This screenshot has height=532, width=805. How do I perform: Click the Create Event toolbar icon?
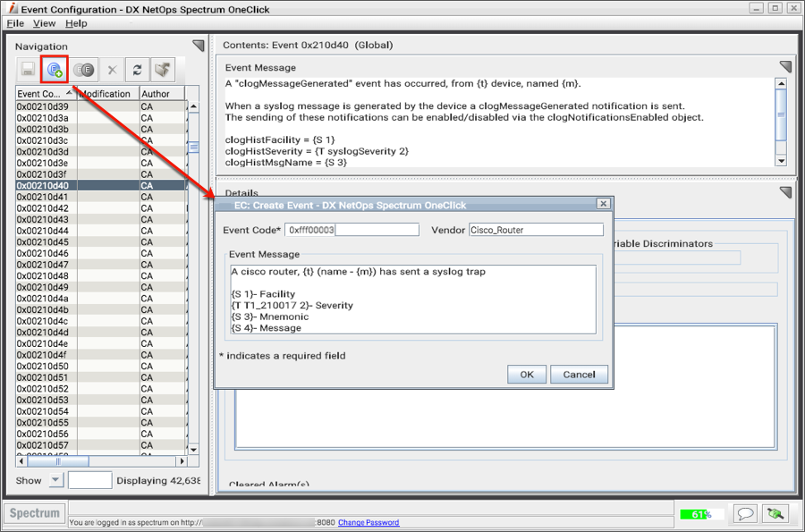[55, 69]
